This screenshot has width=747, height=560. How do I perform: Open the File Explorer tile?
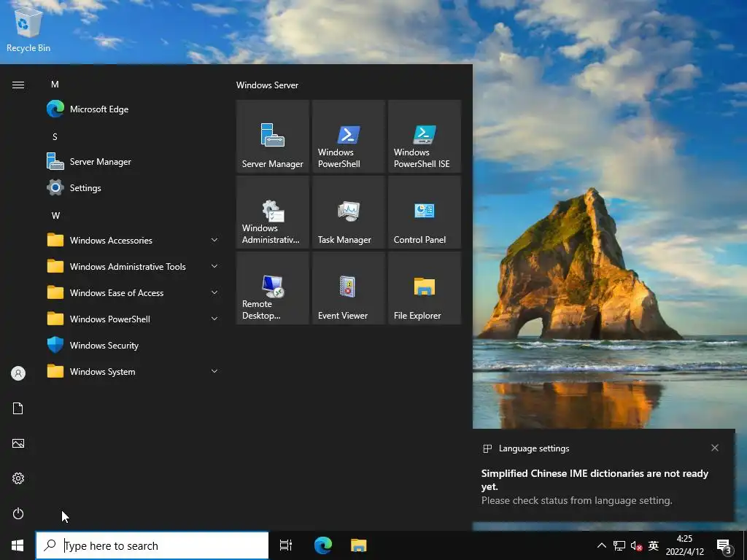pyautogui.click(x=425, y=288)
